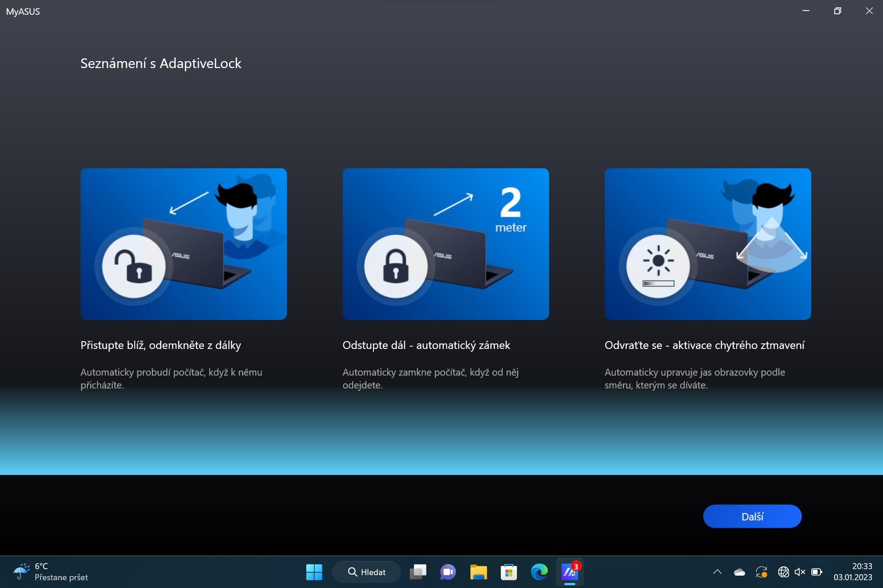Click heading 'Odstupte dál - automatický zámek'
The width and height of the screenshot is (883, 588).
426,345
